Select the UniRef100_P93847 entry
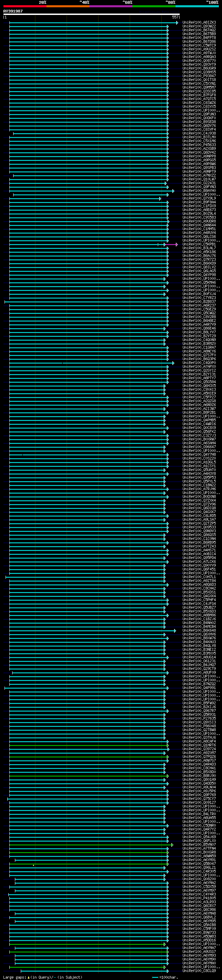Image resolution: width=222 pixels, height=980 pixels. (199, 76)
